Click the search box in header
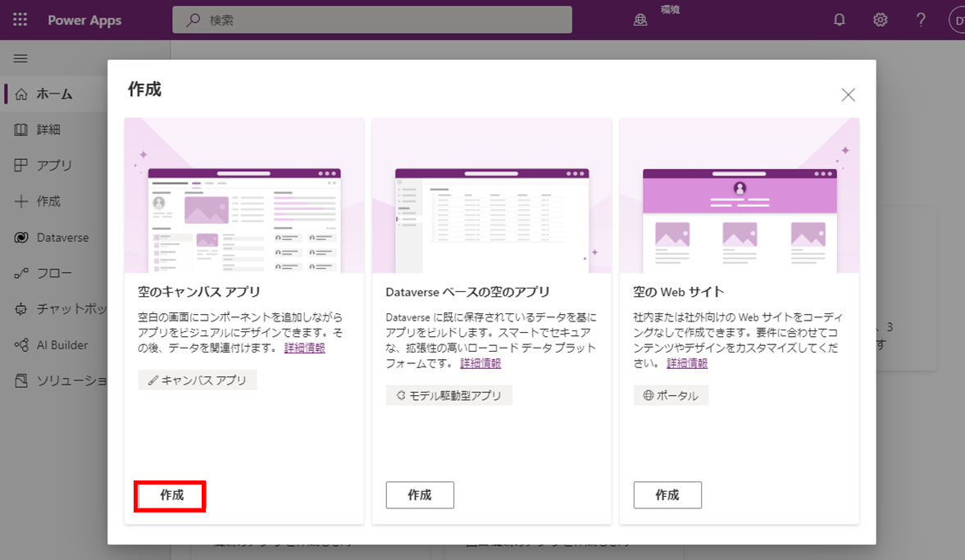 click(x=372, y=20)
